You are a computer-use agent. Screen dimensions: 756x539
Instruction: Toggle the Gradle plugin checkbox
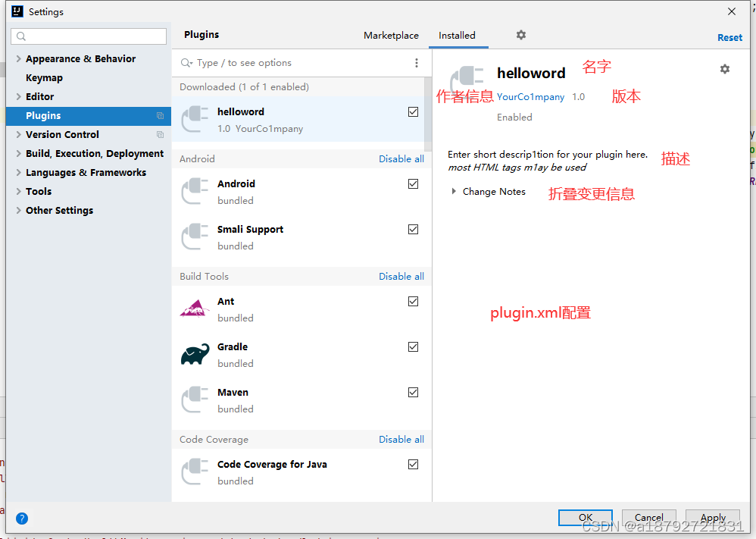tap(413, 347)
